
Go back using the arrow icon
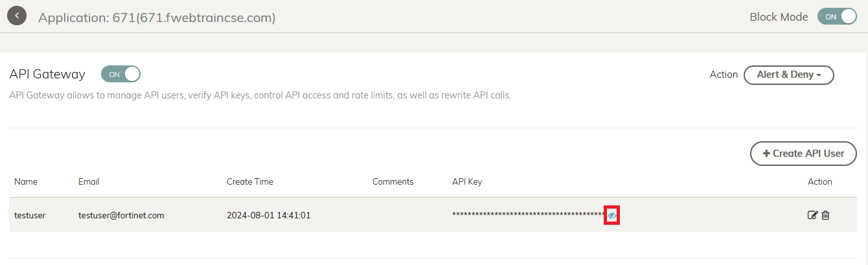17,16
